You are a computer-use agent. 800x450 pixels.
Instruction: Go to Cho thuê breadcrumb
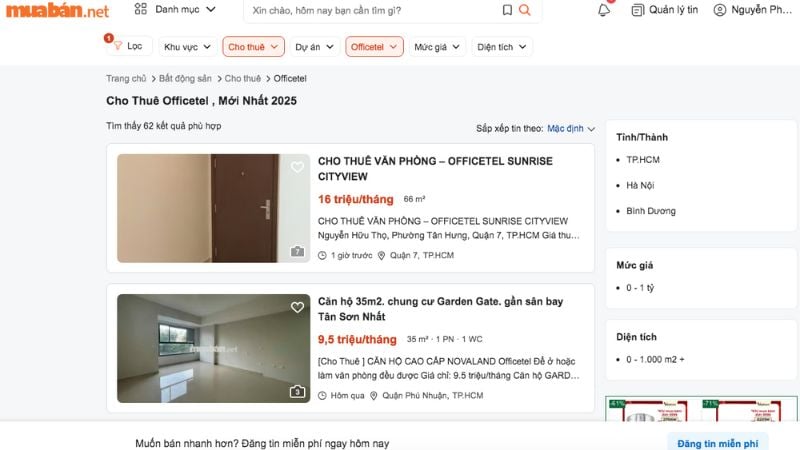coord(242,79)
